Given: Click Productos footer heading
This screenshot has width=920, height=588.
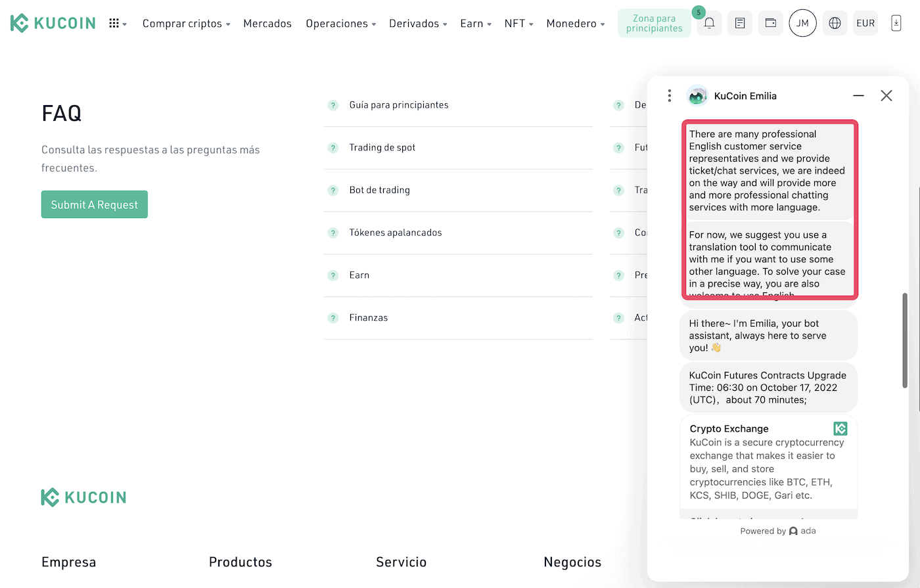Looking at the screenshot, I should click(241, 562).
